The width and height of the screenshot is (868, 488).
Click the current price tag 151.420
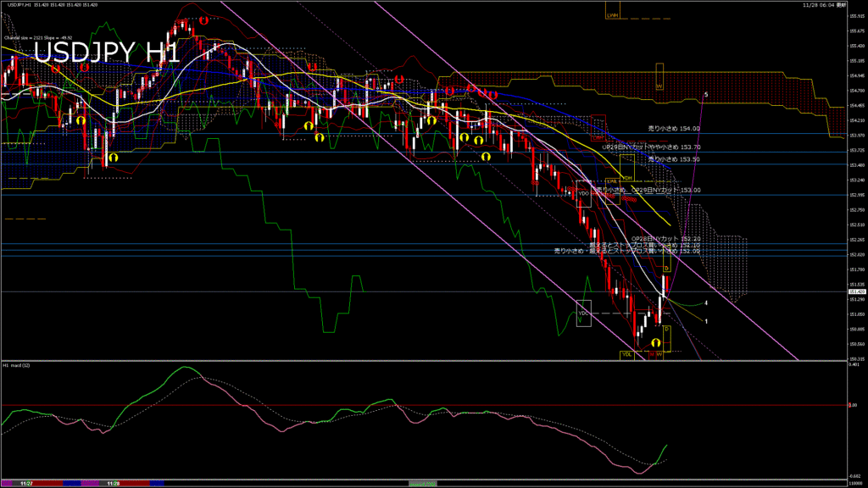pos(856,291)
